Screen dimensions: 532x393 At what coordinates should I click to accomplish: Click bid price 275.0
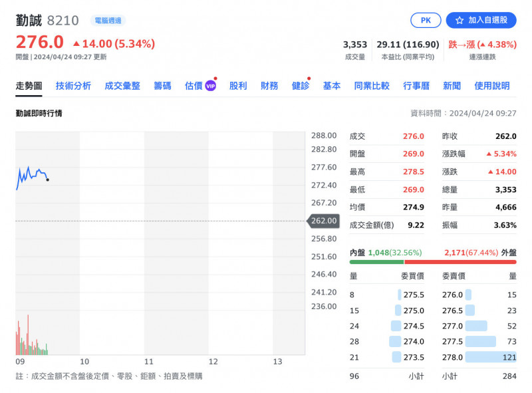[x=414, y=311]
